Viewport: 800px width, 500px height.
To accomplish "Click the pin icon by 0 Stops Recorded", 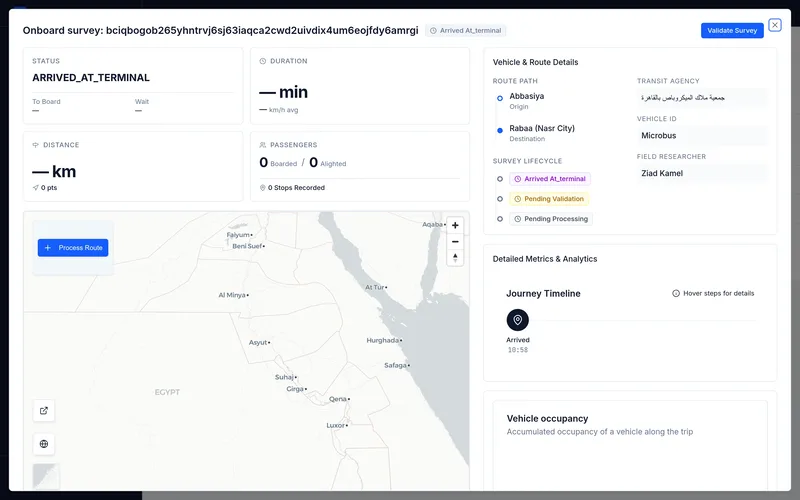I will (x=263, y=188).
